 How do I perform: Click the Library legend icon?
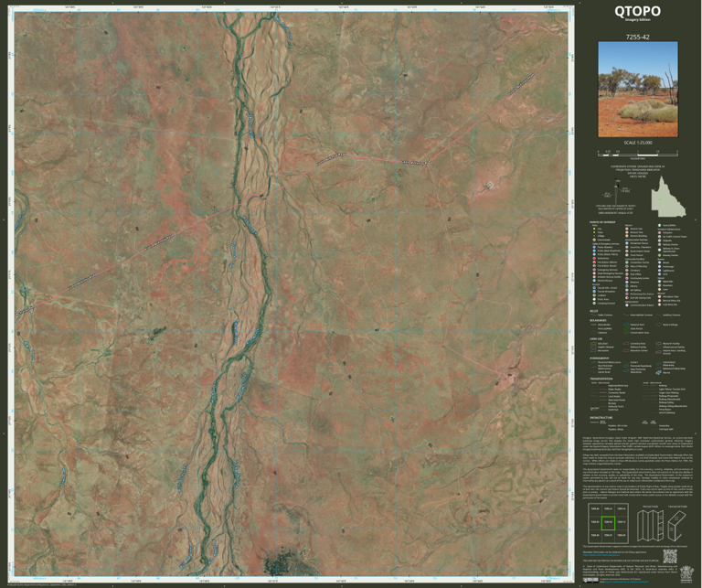click(x=627, y=286)
